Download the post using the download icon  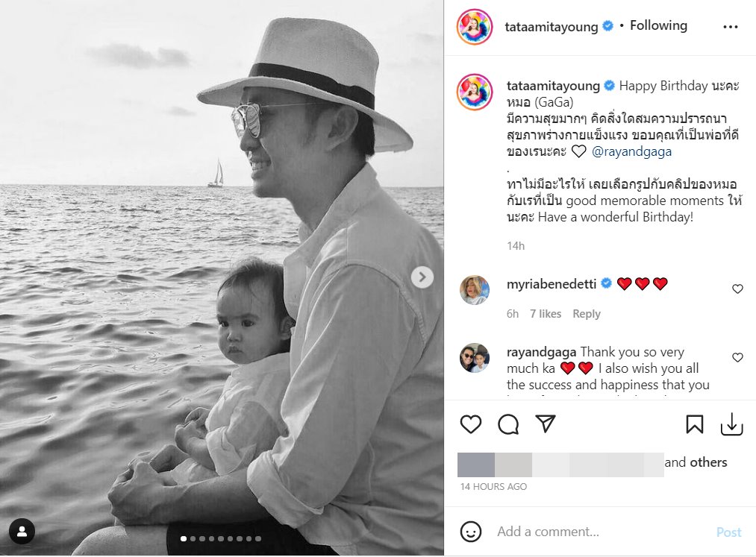point(731,424)
